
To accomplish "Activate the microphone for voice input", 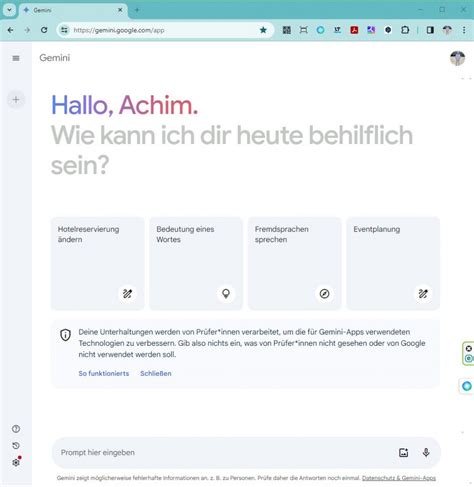I will [x=426, y=453].
